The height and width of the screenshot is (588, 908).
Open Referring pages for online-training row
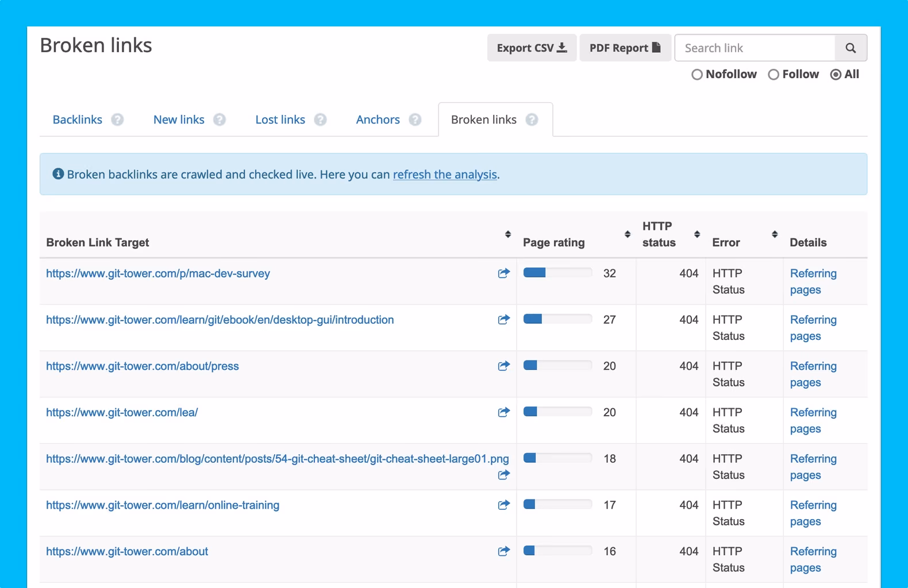click(813, 513)
